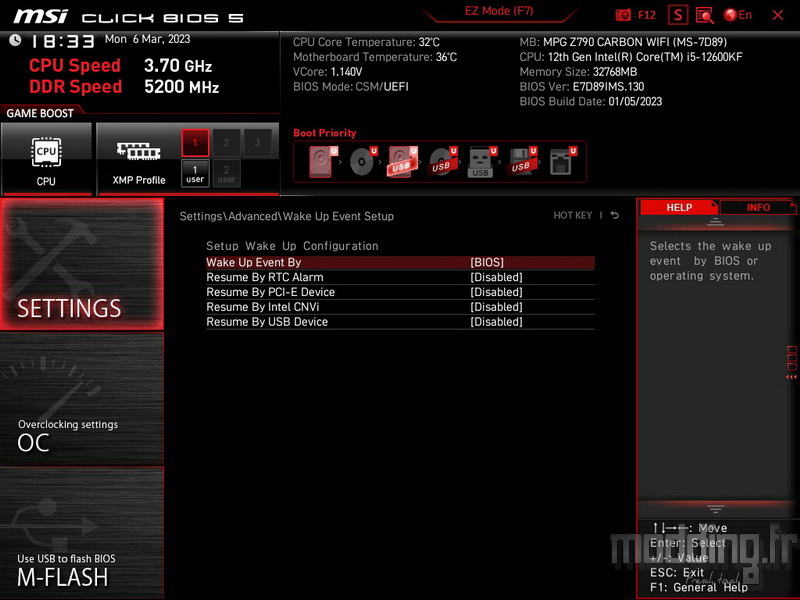The height and width of the screenshot is (600, 800).
Task: Open the Secure/favorites S icon
Action: [x=678, y=15]
